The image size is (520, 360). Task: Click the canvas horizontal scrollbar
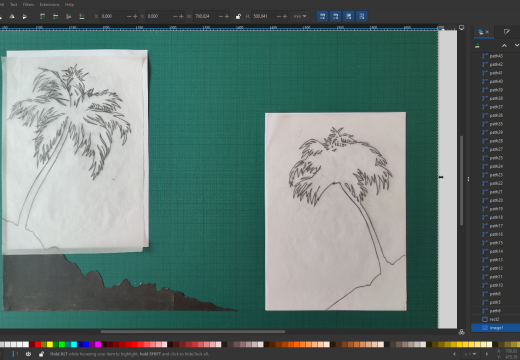pos(193,332)
